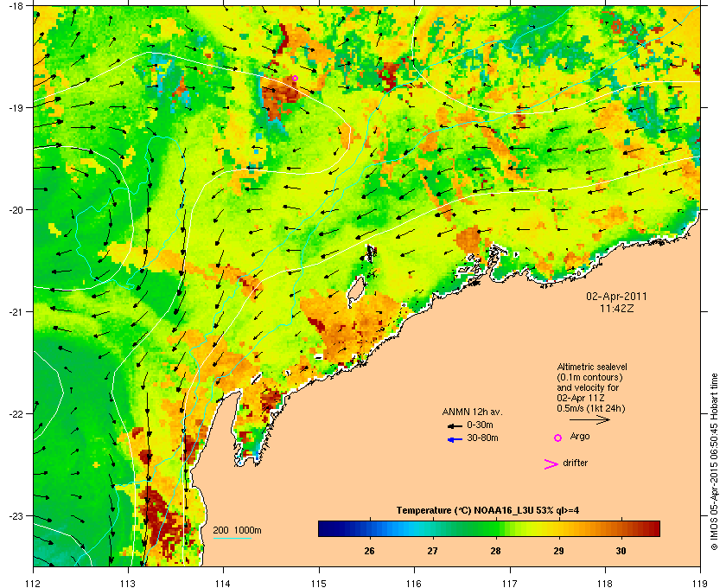Click the 'Altimetric sealevel' legend text

click(592, 367)
